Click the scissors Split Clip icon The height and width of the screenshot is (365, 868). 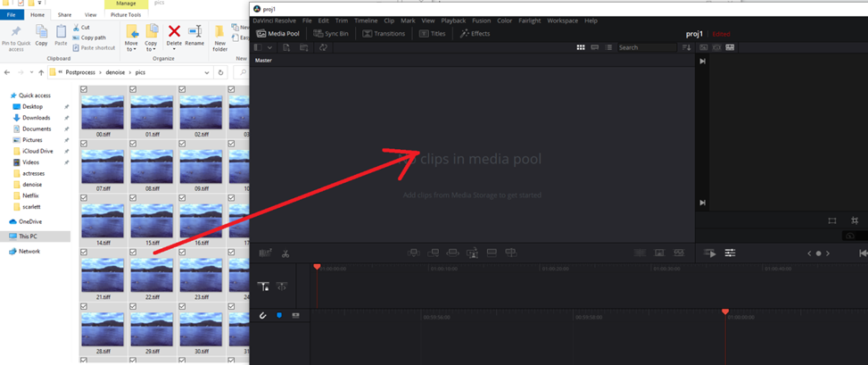click(x=285, y=253)
